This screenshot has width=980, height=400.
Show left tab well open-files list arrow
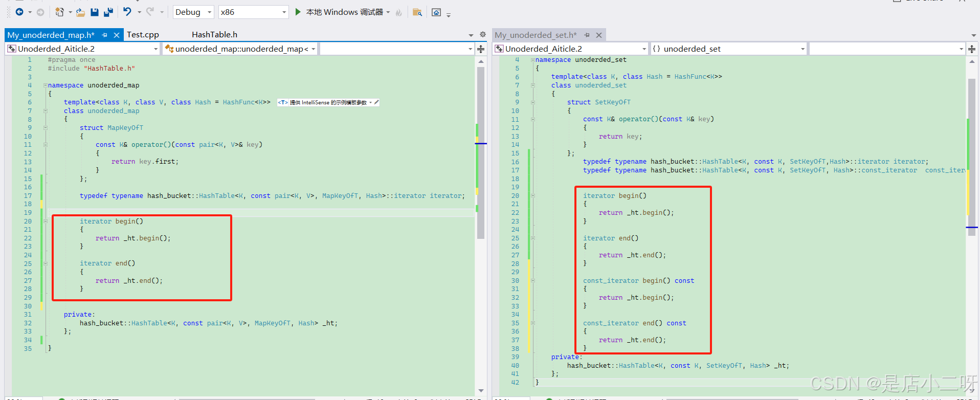click(x=471, y=35)
